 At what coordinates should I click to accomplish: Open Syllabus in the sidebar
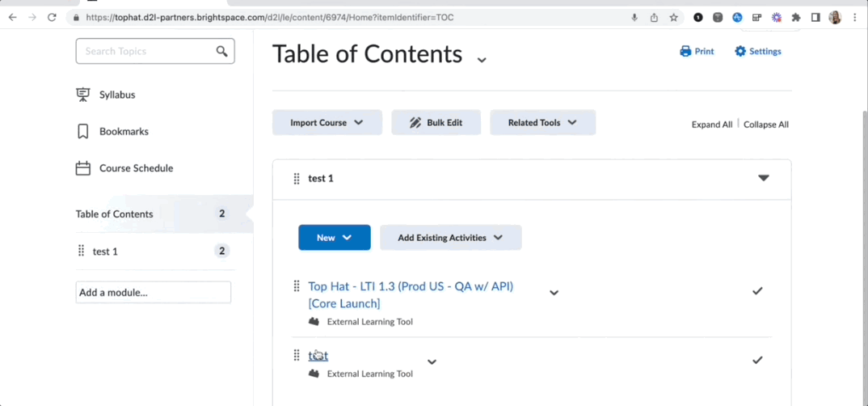(117, 95)
